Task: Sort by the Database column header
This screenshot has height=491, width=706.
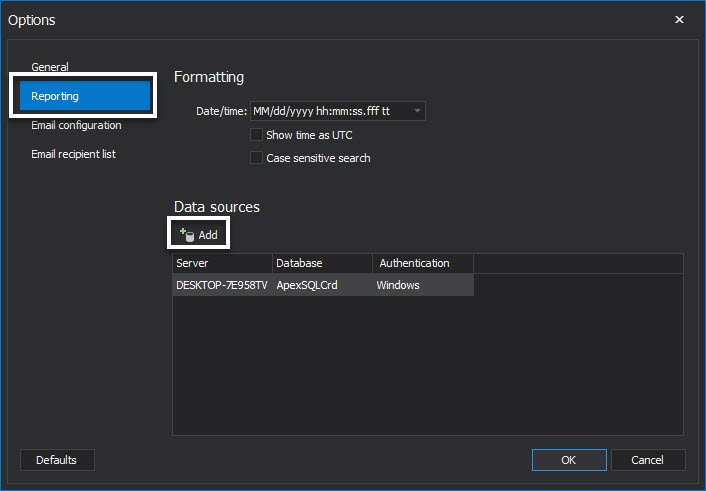Action: pos(322,263)
